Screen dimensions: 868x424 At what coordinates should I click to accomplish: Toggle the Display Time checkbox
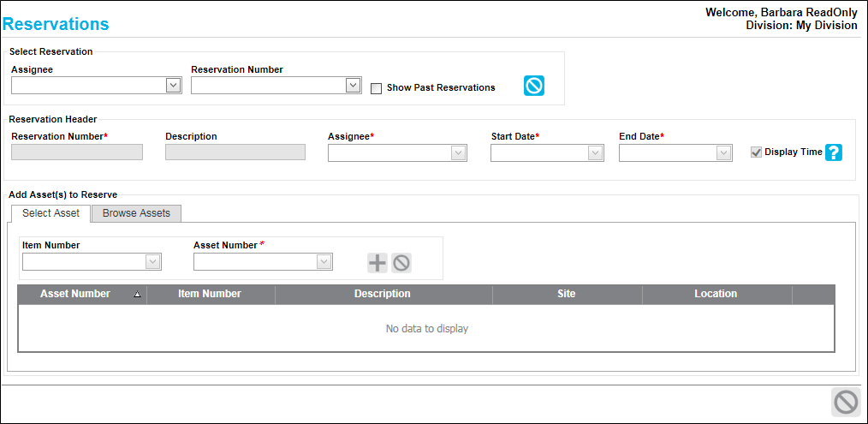pos(756,152)
